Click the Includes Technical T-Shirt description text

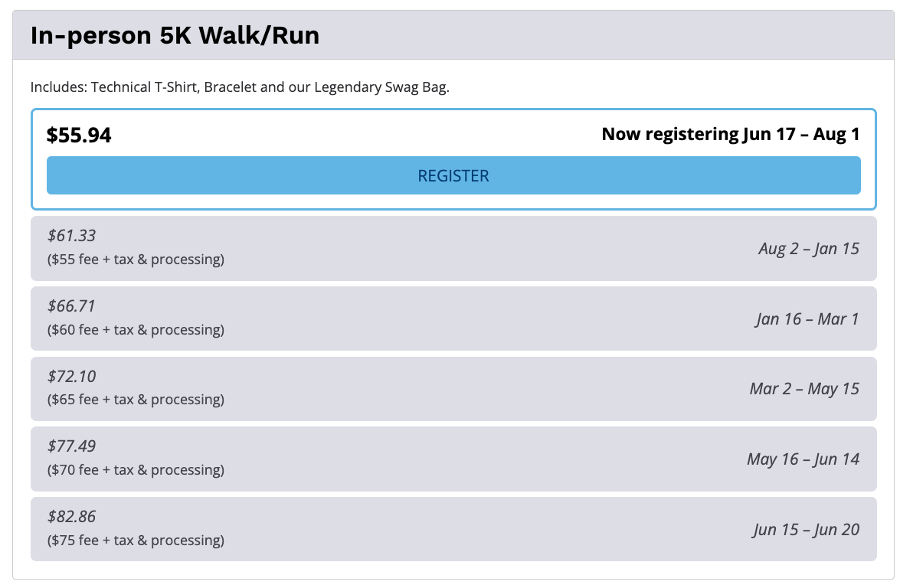[x=240, y=87]
